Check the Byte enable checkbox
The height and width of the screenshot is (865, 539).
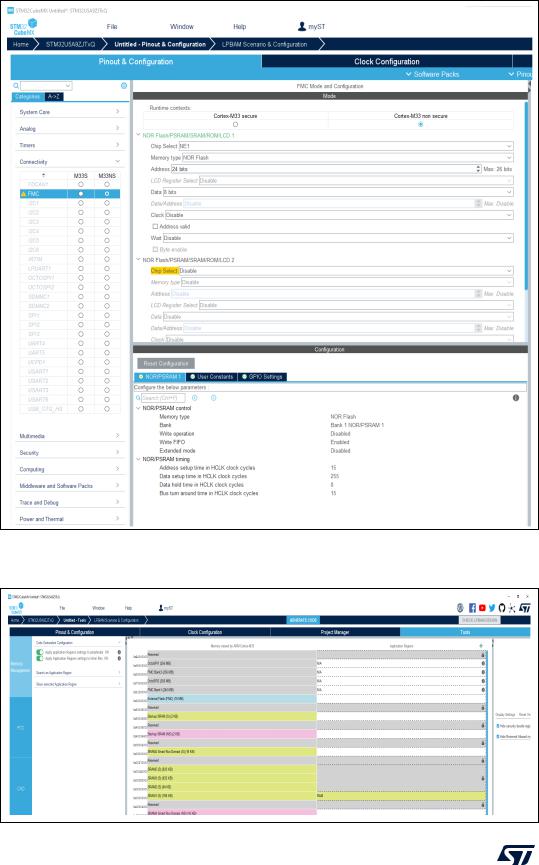[155, 249]
